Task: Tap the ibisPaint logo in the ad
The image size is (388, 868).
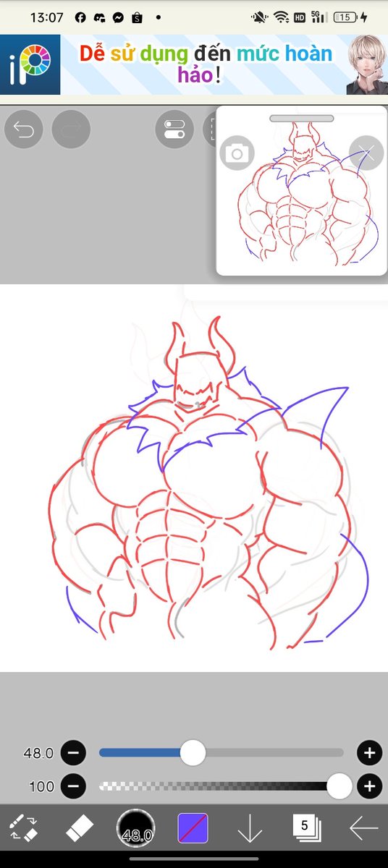Action: tap(30, 65)
